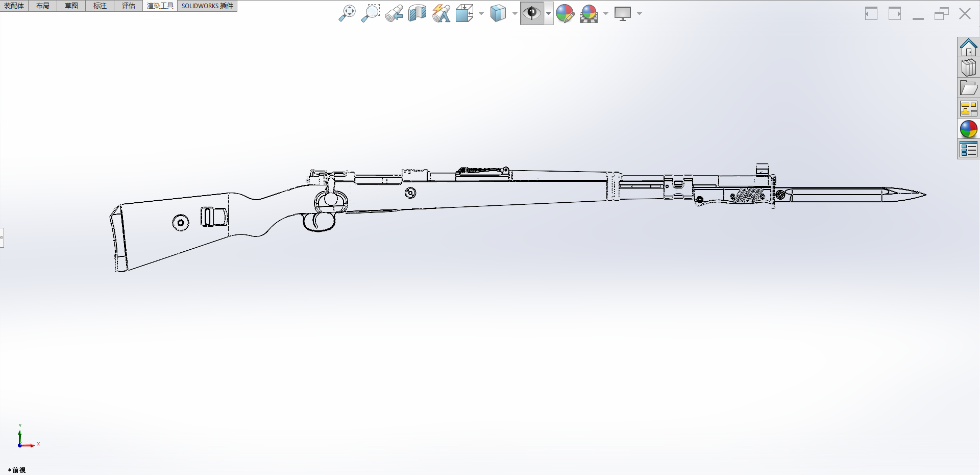Viewport: 980px width, 475px height.
Task: Click the Display Style cube icon
Action: click(498, 13)
